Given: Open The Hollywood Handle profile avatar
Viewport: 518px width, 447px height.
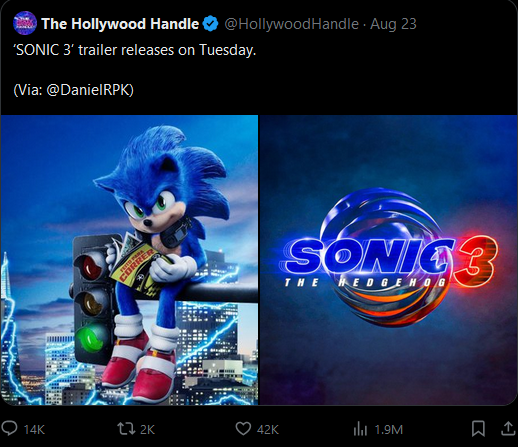Looking at the screenshot, I should [25, 23].
